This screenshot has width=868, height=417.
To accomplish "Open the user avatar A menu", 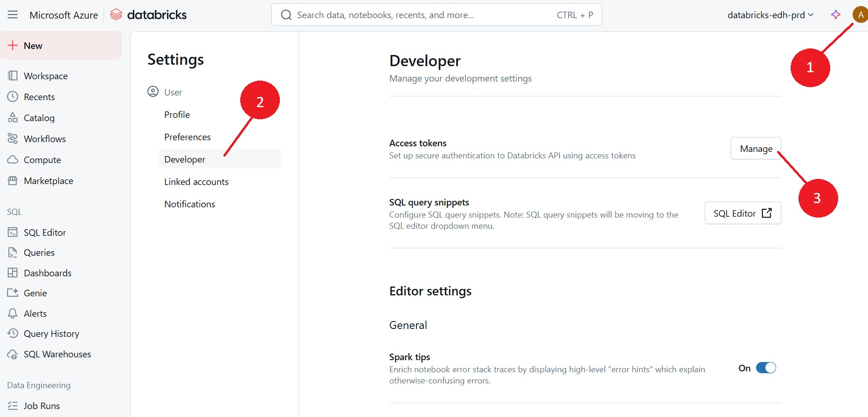I will [861, 15].
